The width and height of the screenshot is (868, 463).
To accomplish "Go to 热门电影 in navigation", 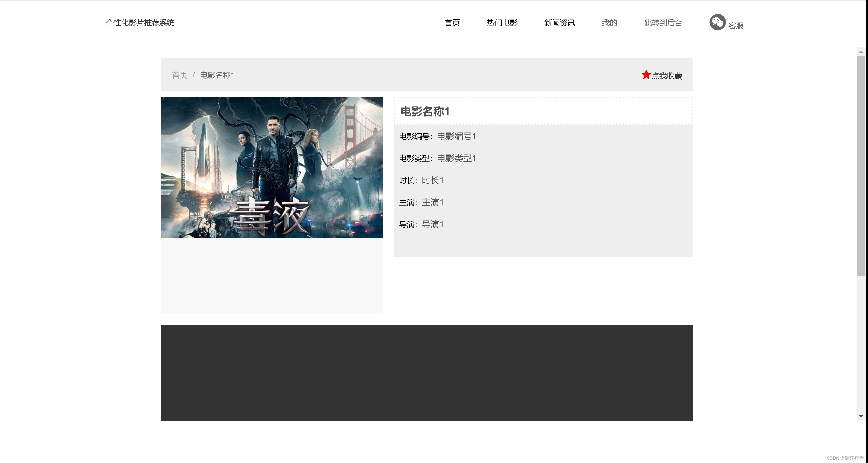I will point(502,23).
